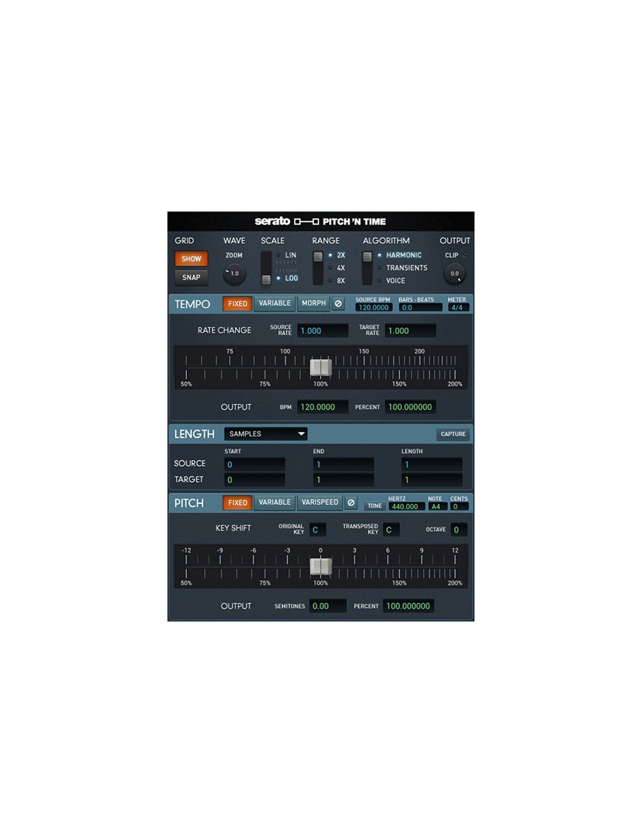644x833 pixels.
Task: Select Voice algorithm
Action: tap(395, 281)
